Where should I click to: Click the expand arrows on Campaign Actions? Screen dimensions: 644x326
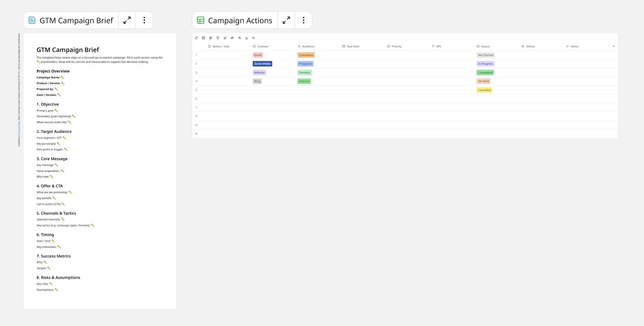pos(286,20)
